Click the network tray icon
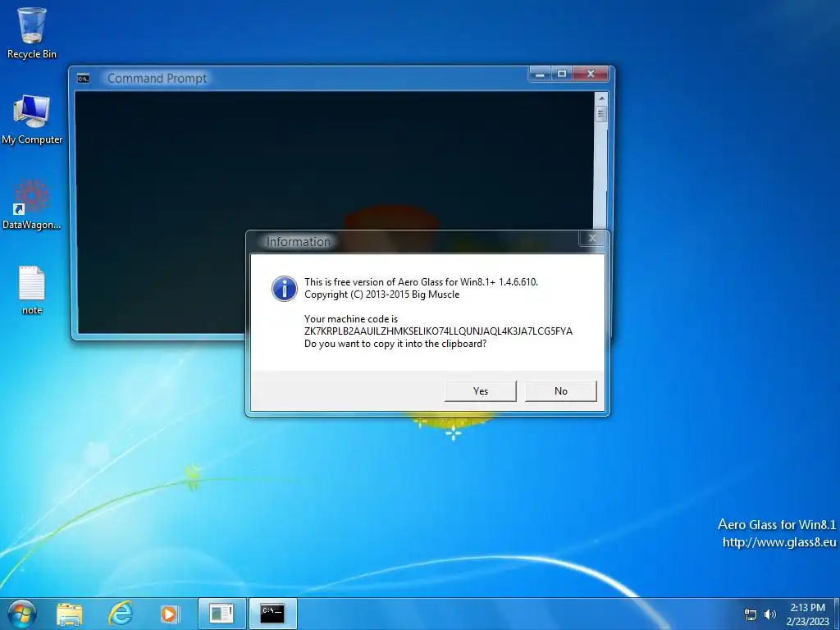This screenshot has width=840, height=630. [751, 614]
